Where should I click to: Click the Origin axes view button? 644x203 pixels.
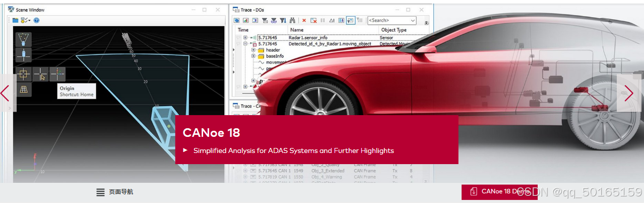57,74
